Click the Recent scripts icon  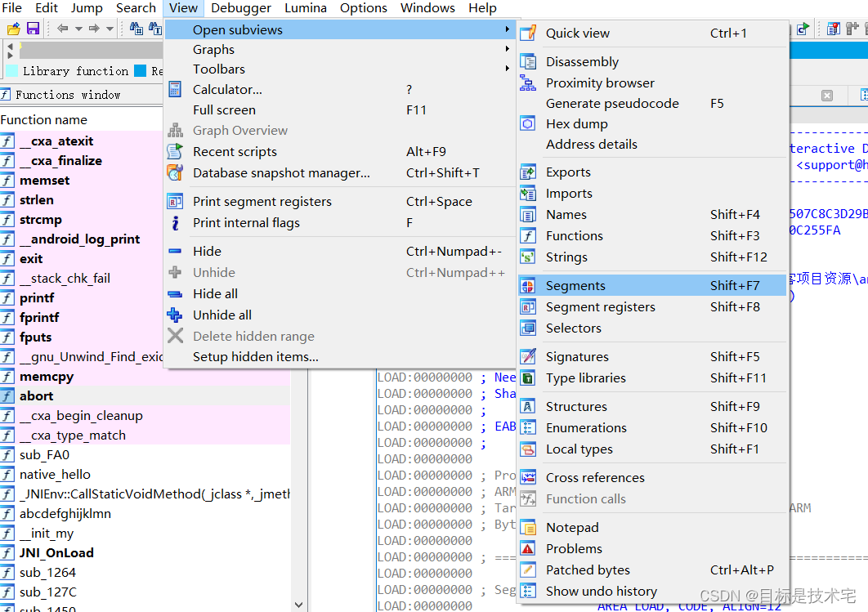175,152
